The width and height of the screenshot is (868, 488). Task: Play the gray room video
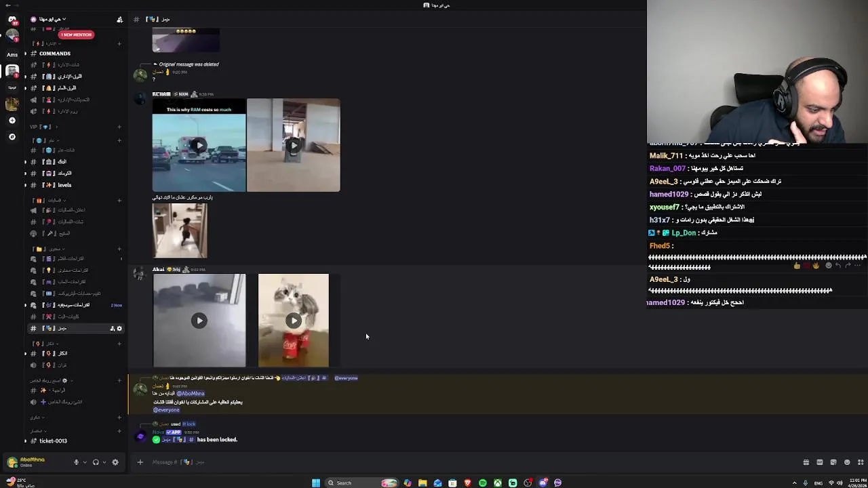coord(199,320)
